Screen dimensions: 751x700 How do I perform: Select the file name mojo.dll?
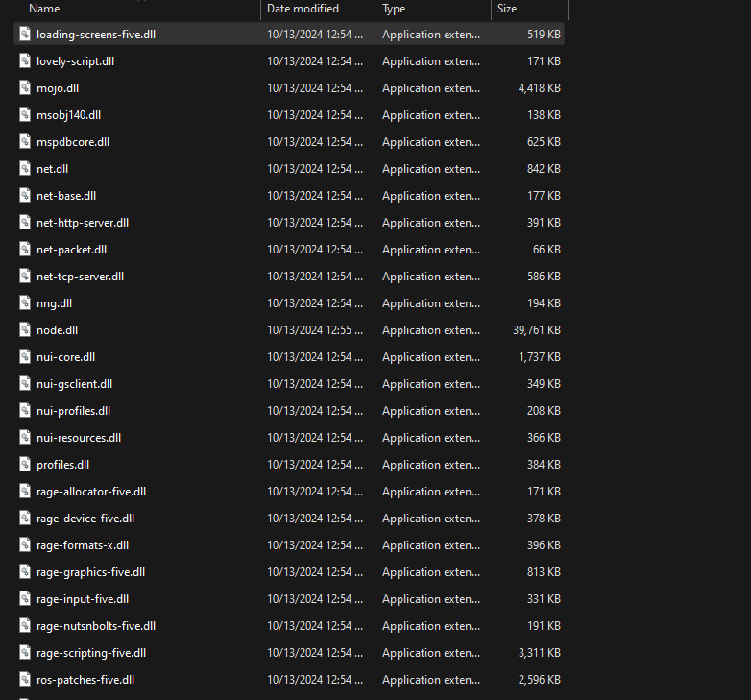pos(58,88)
